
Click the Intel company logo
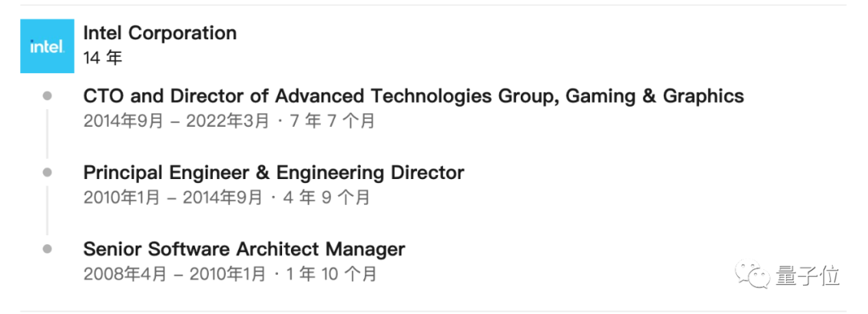coord(47,47)
